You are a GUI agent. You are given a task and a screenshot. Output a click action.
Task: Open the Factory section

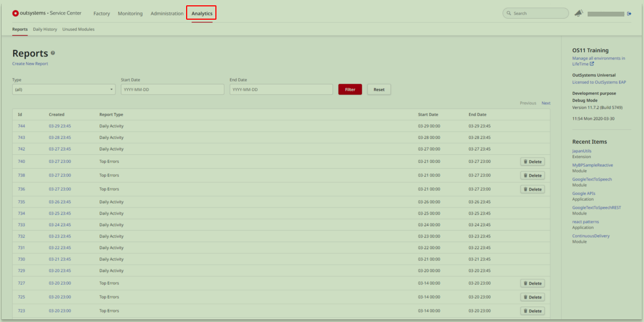point(102,13)
